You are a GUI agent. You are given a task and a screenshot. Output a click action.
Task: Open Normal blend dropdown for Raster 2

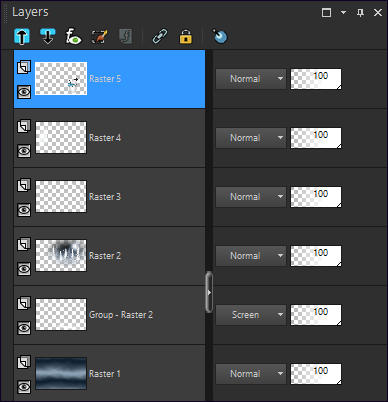(x=251, y=256)
